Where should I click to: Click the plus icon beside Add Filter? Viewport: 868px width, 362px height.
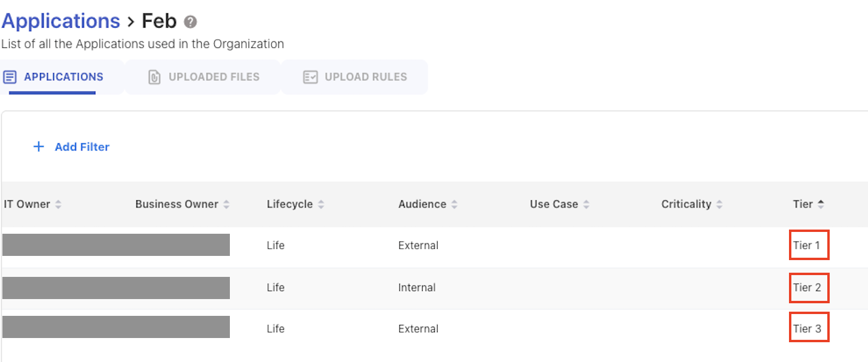38,146
